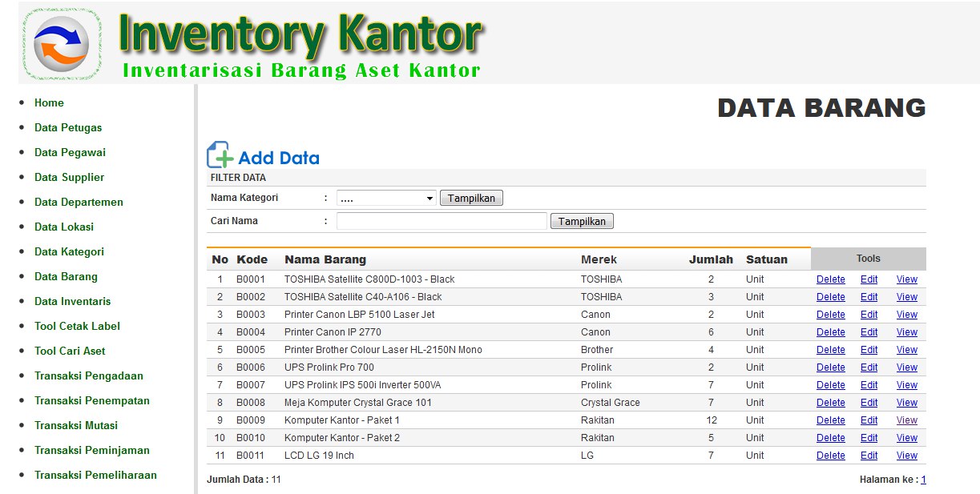
Task: Open Transaksi Pemeliharaan menu item
Action: pyautogui.click(x=95, y=475)
